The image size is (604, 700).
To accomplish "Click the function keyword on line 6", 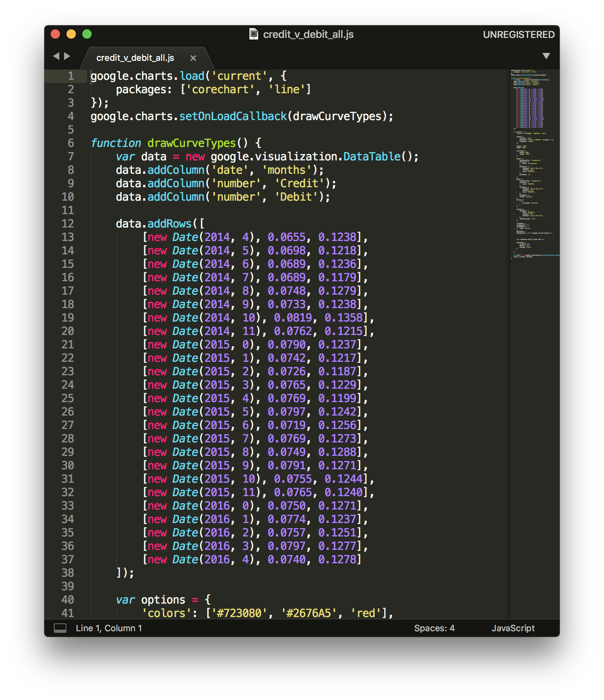I will [x=116, y=143].
